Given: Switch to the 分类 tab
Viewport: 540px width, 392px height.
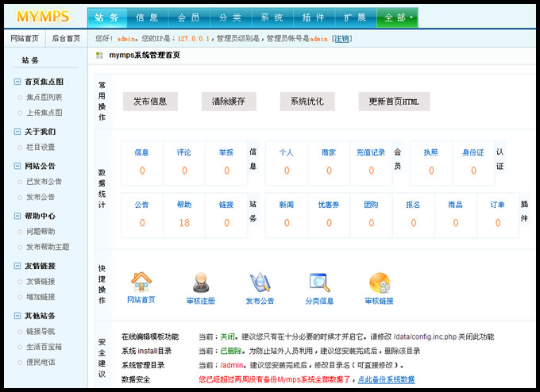Looking at the screenshot, I should pyautogui.click(x=231, y=17).
